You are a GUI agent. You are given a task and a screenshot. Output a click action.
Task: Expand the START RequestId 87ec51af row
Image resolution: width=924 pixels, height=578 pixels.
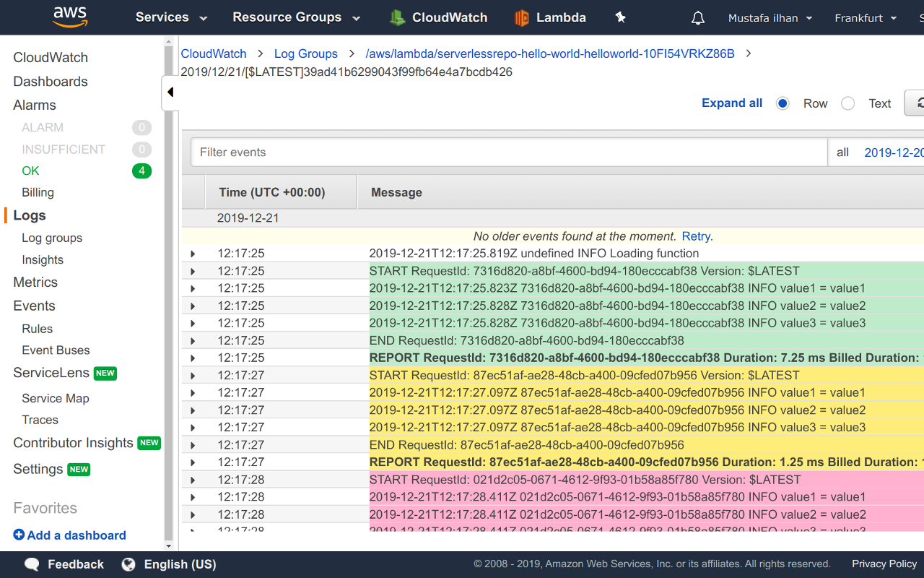193,375
